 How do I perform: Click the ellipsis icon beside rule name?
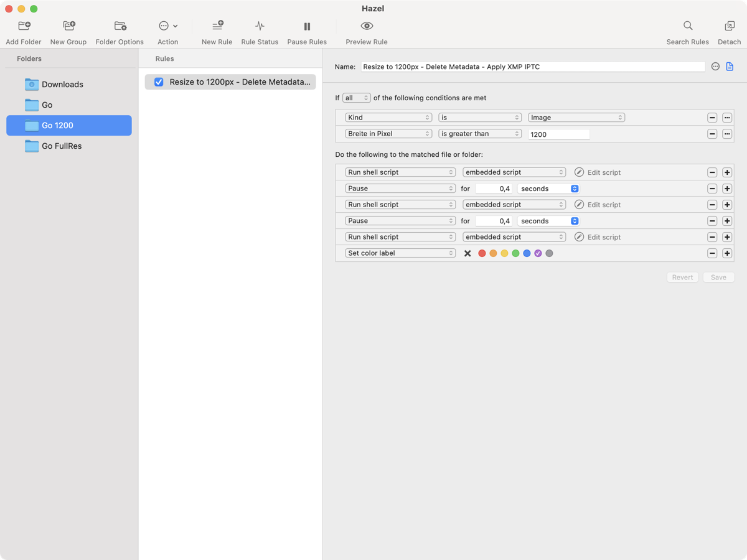(x=715, y=67)
